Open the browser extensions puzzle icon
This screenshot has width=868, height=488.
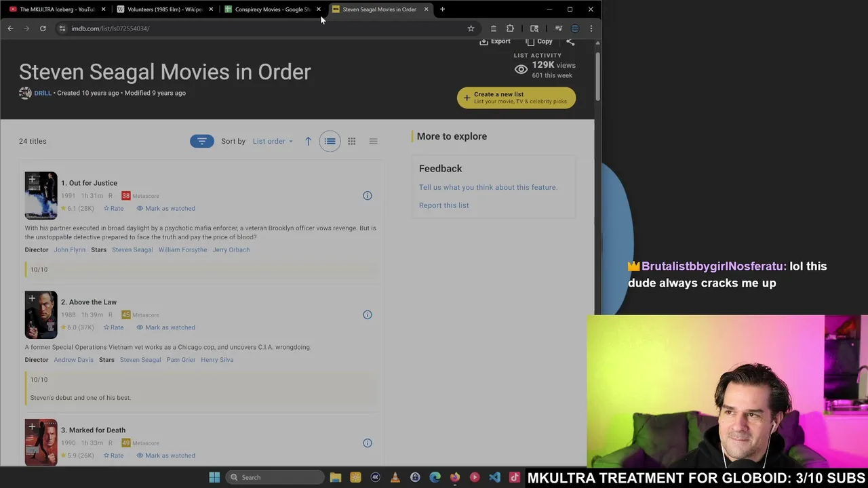pyautogui.click(x=510, y=28)
